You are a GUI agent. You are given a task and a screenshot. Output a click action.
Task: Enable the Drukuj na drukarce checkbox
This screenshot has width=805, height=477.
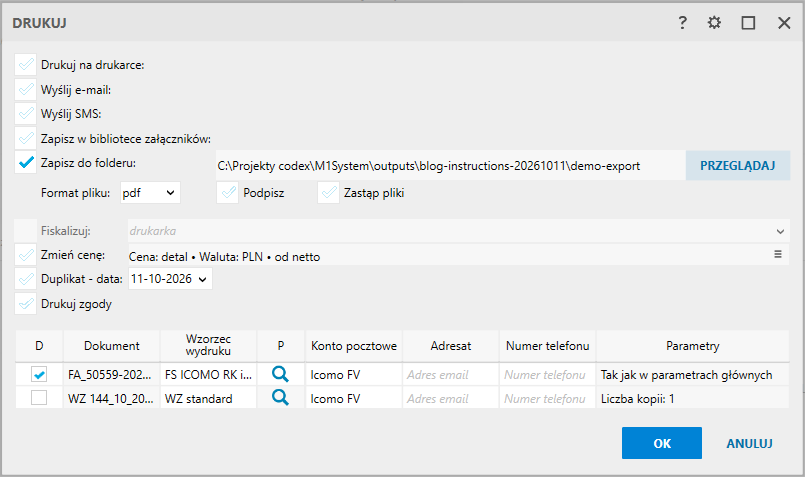tap(26, 65)
